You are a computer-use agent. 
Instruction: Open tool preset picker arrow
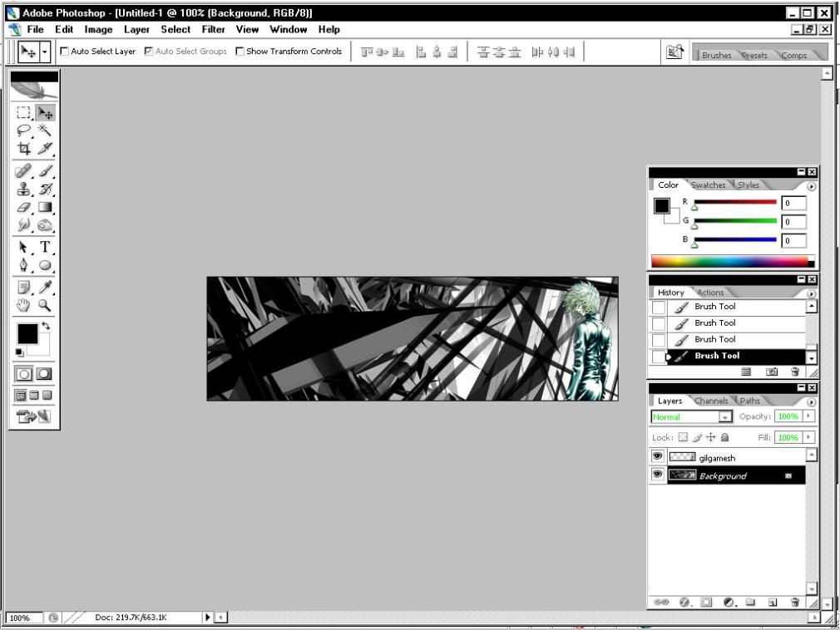click(x=44, y=52)
